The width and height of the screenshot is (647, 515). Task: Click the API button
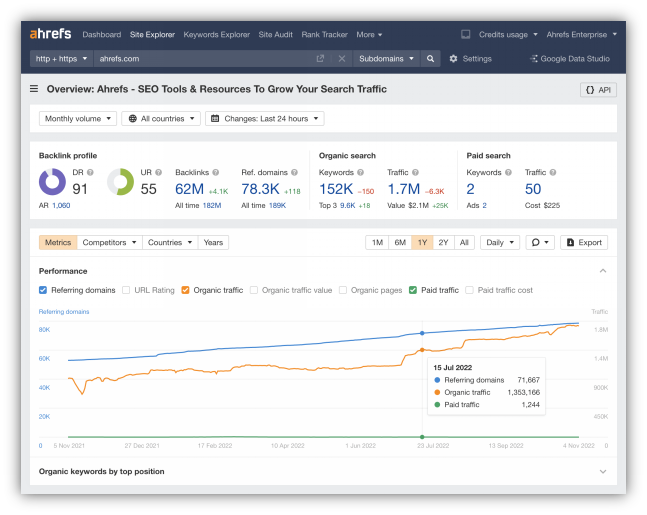point(598,90)
